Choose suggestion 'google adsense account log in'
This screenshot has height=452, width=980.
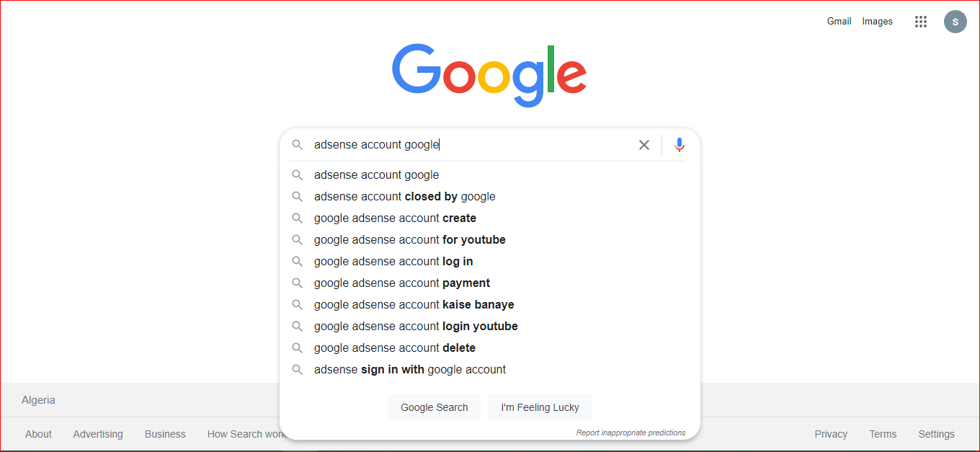tap(393, 262)
